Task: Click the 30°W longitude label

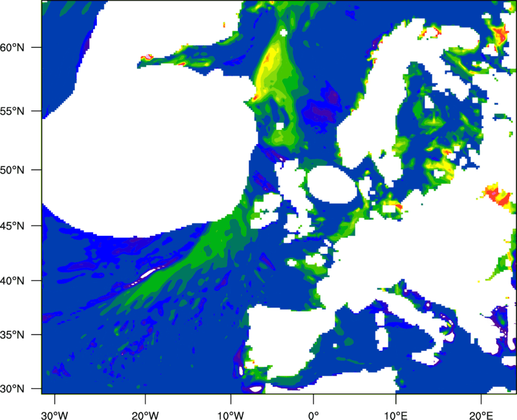Action: click(55, 415)
